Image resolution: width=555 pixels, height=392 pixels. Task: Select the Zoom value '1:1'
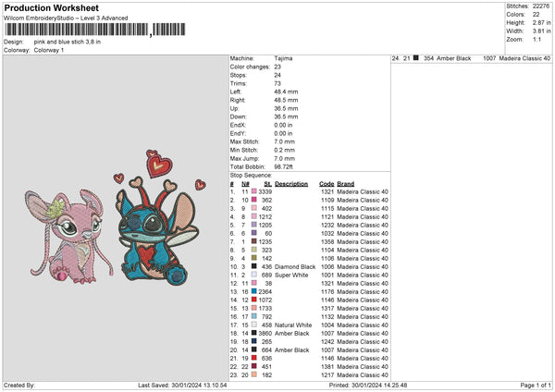[x=536, y=39]
